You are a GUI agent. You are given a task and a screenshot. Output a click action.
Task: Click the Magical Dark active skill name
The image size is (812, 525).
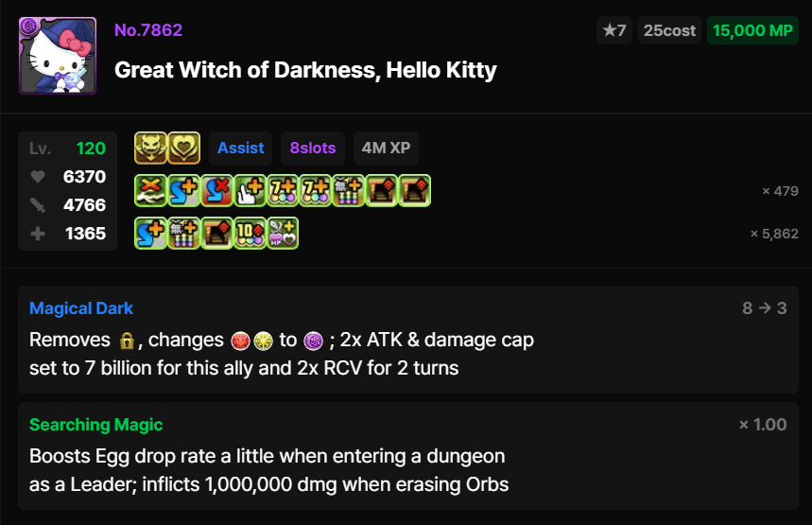tap(81, 308)
